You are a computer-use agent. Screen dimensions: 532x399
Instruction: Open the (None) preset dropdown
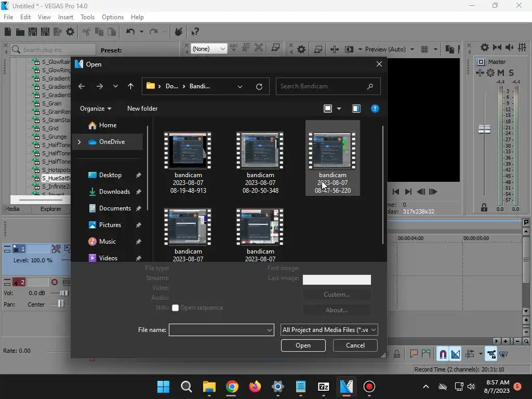tap(209, 48)
